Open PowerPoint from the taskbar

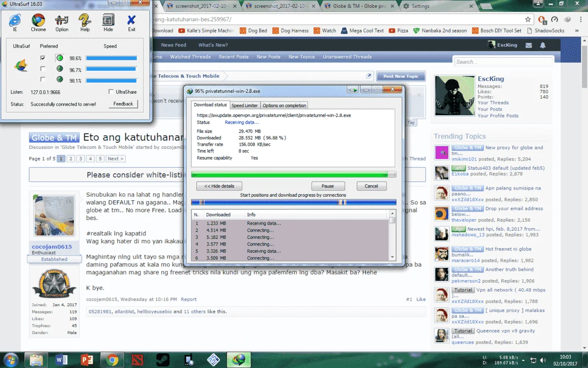87,360
